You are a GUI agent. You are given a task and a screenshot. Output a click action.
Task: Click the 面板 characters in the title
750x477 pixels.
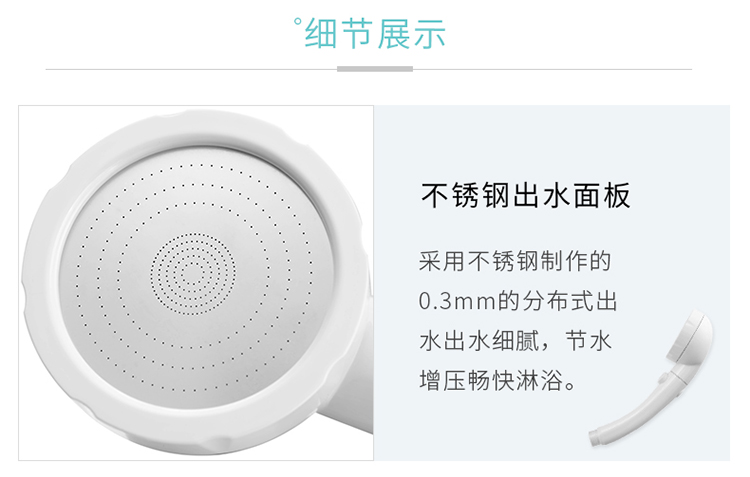pyautogui.click(x=602, y=195)
